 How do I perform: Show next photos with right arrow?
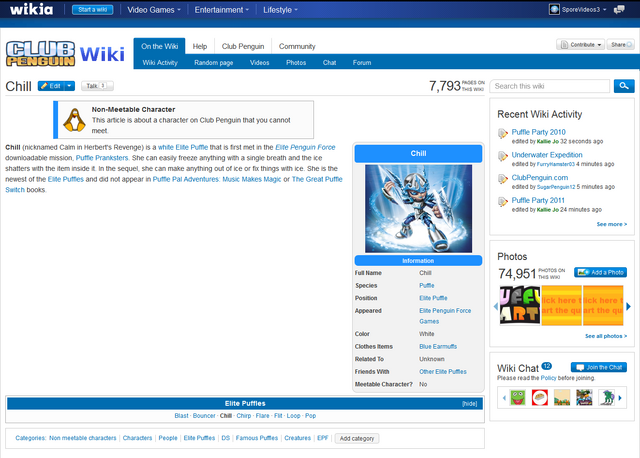(x=628, y=306)
